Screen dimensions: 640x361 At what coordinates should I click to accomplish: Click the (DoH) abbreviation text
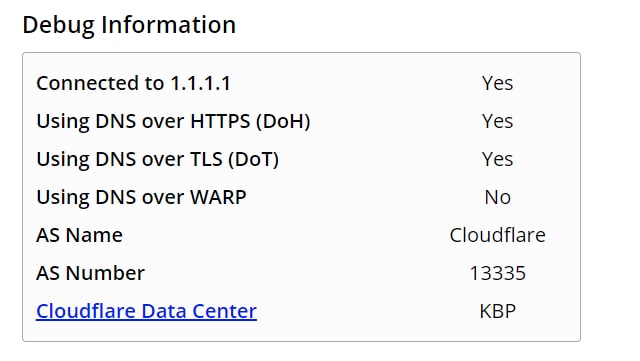point(283,122)
